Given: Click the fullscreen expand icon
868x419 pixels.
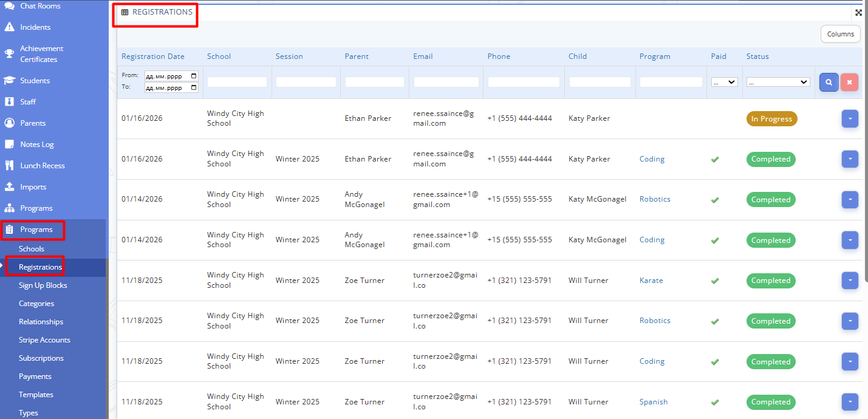Looking at the screenshot, I should pyautogui.click(x=858, y=13).
